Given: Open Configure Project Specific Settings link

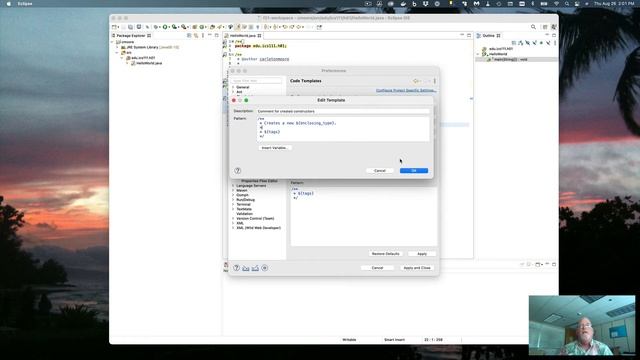Looking at the screenshot, I should pos(406,90).
